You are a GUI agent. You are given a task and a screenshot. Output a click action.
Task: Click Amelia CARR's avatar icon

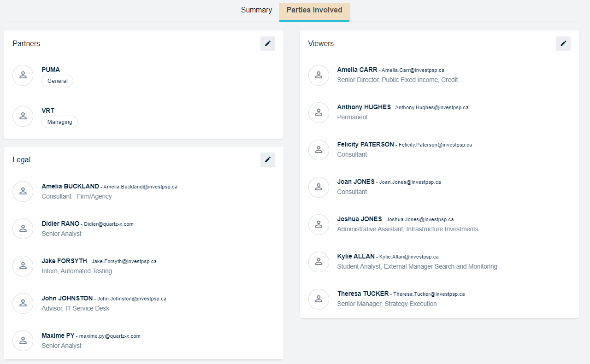coord(318,75)
